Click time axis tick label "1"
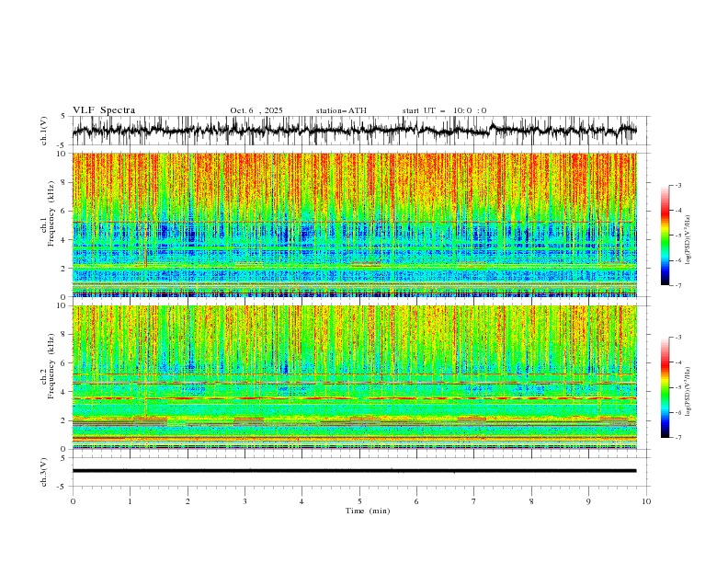 pos(130,501)
